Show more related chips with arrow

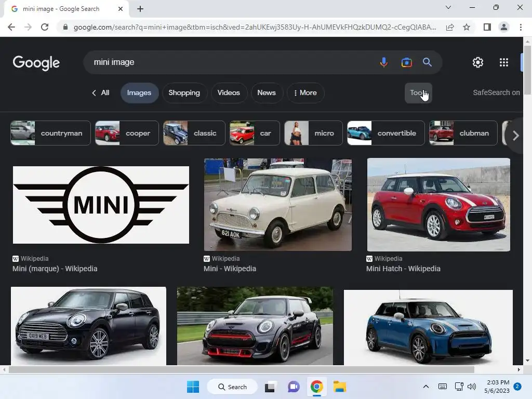point(516,136)
